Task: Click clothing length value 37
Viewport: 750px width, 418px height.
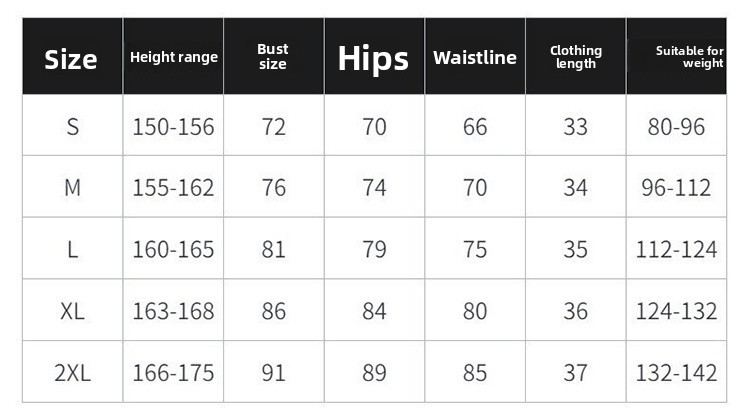Action: click(576, 373)
